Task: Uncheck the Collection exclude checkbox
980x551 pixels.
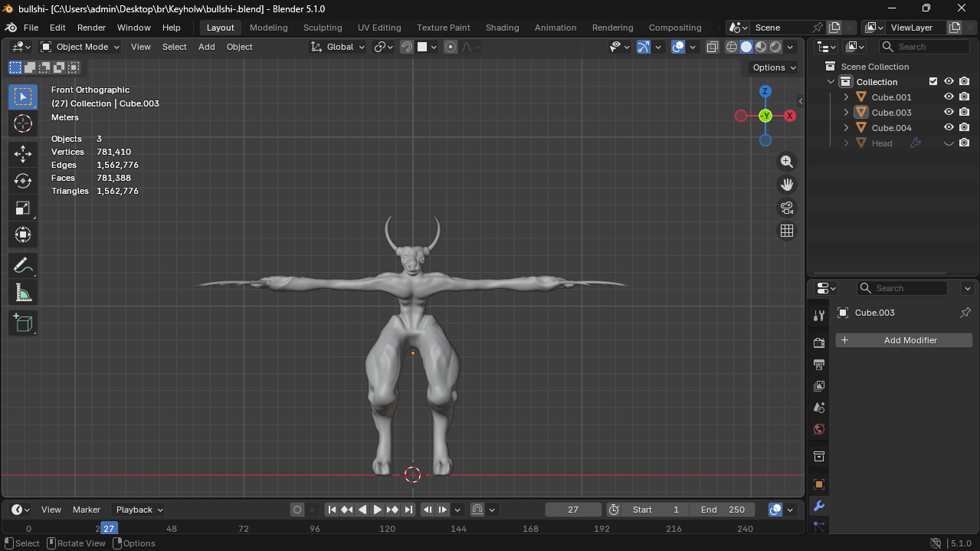Action: 933,82
